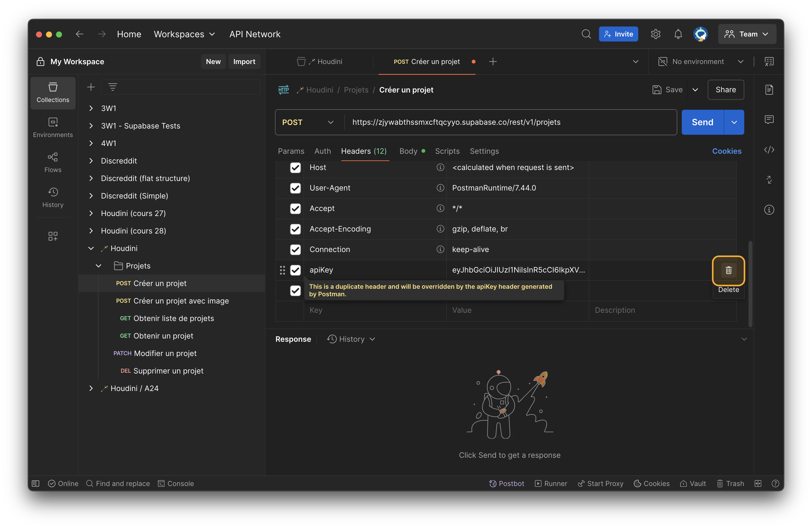The image size is (812, 528).
Task: Click the configure sidebar apps icon
Action: [x=53, y=236]
